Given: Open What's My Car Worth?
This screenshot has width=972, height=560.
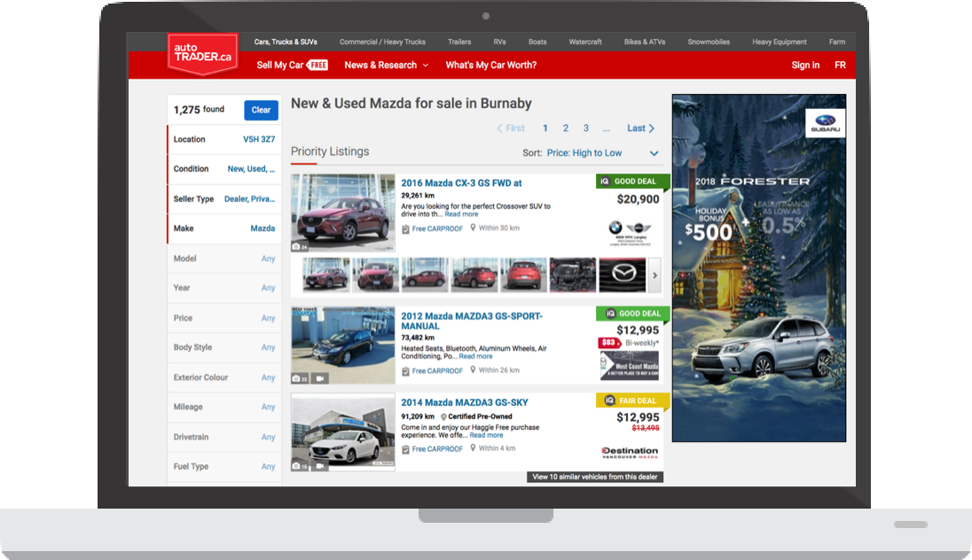Looking at the screenshot, I should [x=491, y=65].
